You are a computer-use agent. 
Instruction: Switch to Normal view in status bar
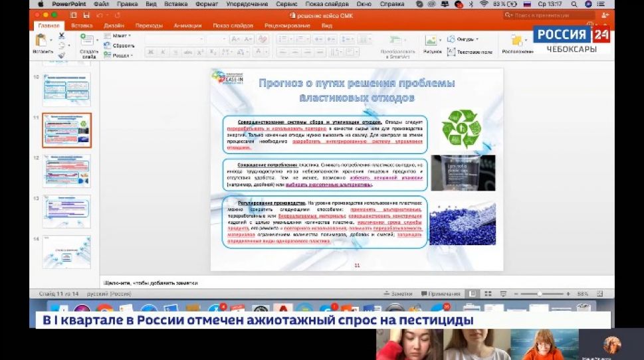[x=473, y=294]
